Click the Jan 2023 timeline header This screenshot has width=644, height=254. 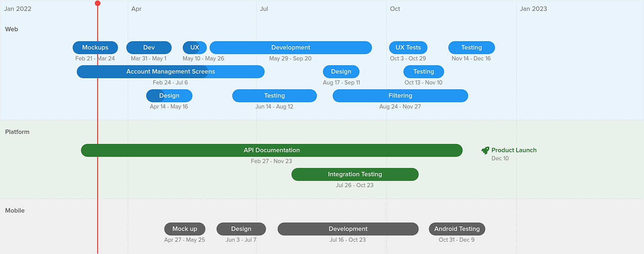click(x=533, y=9)
